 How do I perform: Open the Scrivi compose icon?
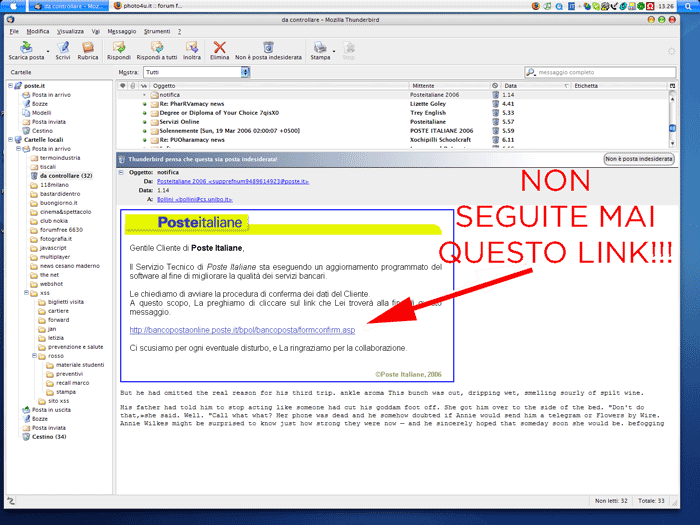click(62, 47)
